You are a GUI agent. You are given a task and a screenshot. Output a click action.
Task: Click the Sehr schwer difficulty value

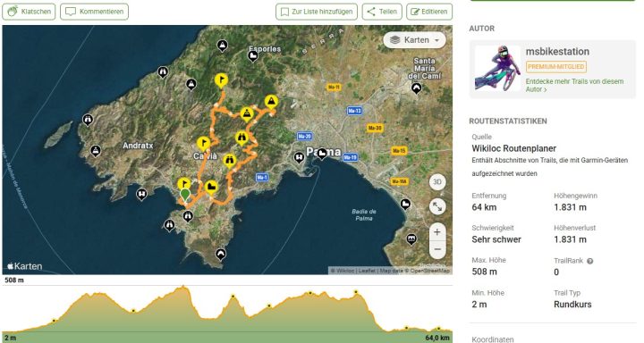coord(496,239)
